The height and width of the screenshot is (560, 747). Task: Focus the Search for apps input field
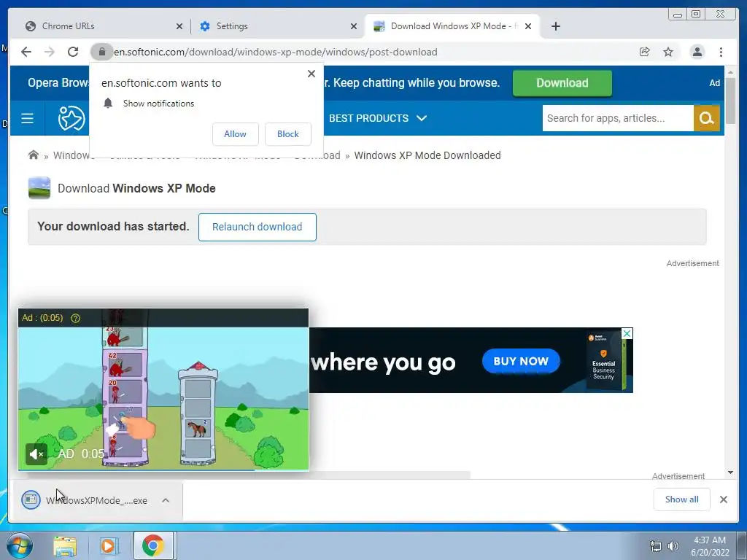point(618,118)
